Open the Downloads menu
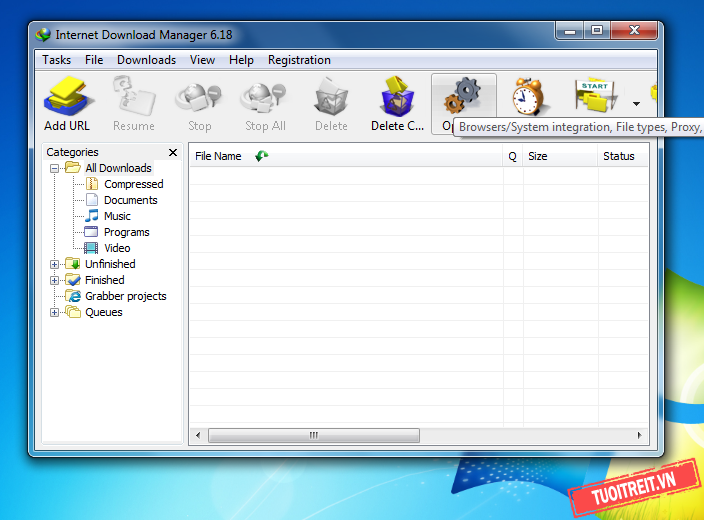Image resolution: width=704 pixels, height=520 pixels. coord(146,60)
